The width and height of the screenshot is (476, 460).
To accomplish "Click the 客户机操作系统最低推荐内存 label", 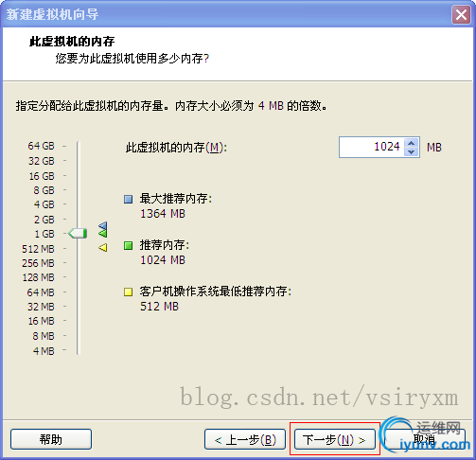I will 216,292.
